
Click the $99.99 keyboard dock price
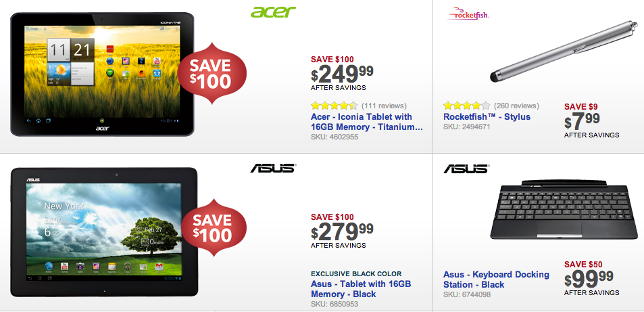click(x=590, y=278)
